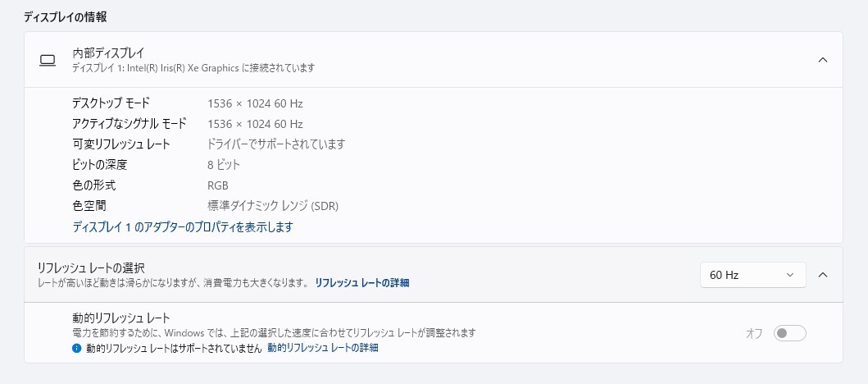This screenshot has height=384, width=868.
Task: Click the ドライバーでサポートされています value text
Action: click(x=276, y=144)
